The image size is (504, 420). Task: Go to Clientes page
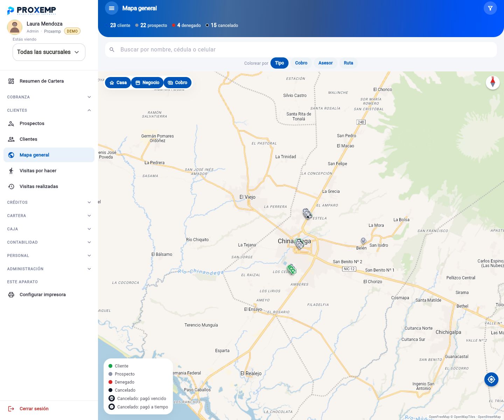pos(49,139)
